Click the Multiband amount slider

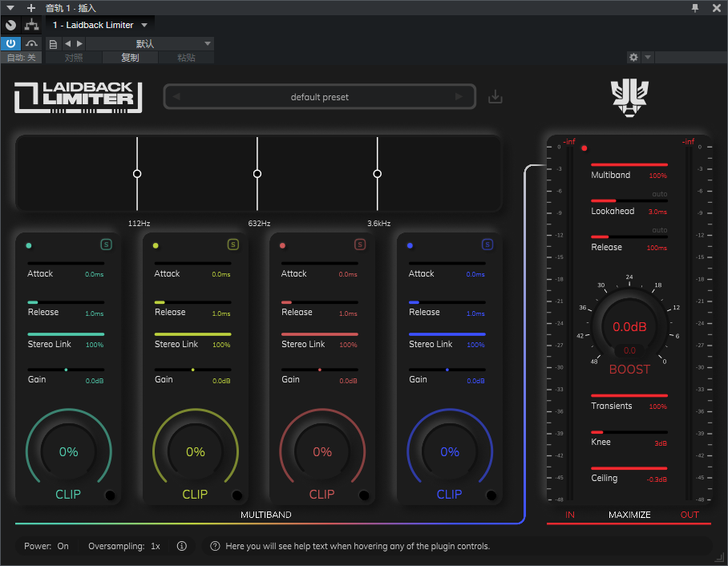[629, 165]
